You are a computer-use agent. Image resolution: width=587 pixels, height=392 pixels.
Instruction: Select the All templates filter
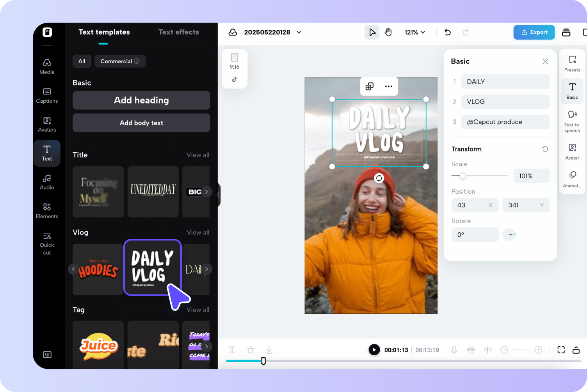(82, 61)
